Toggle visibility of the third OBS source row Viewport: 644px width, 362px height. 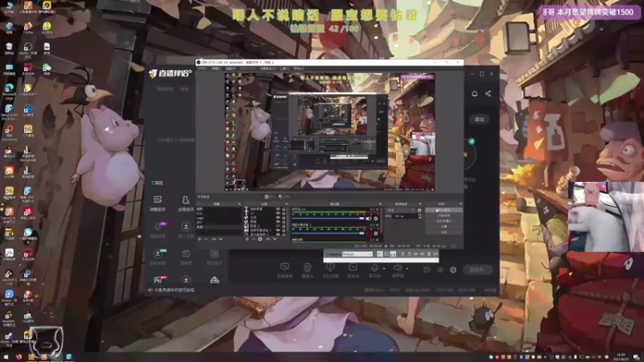(x=278, y=217)
